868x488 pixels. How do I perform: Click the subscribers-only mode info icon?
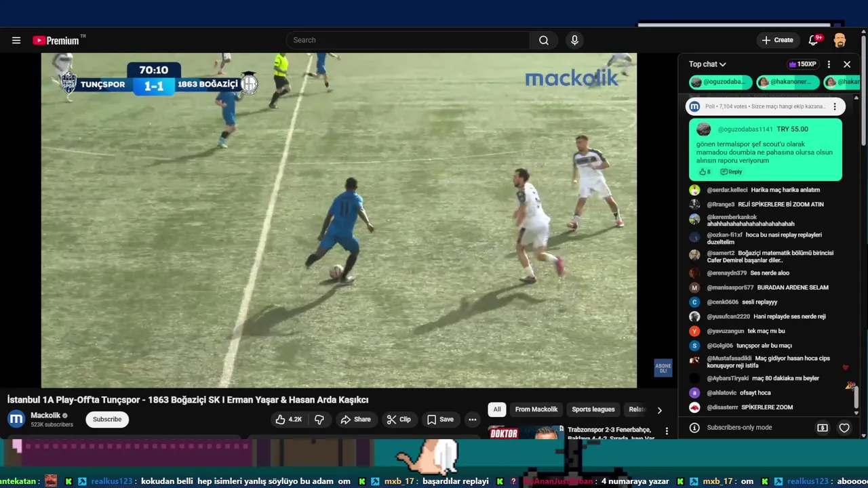694,428
